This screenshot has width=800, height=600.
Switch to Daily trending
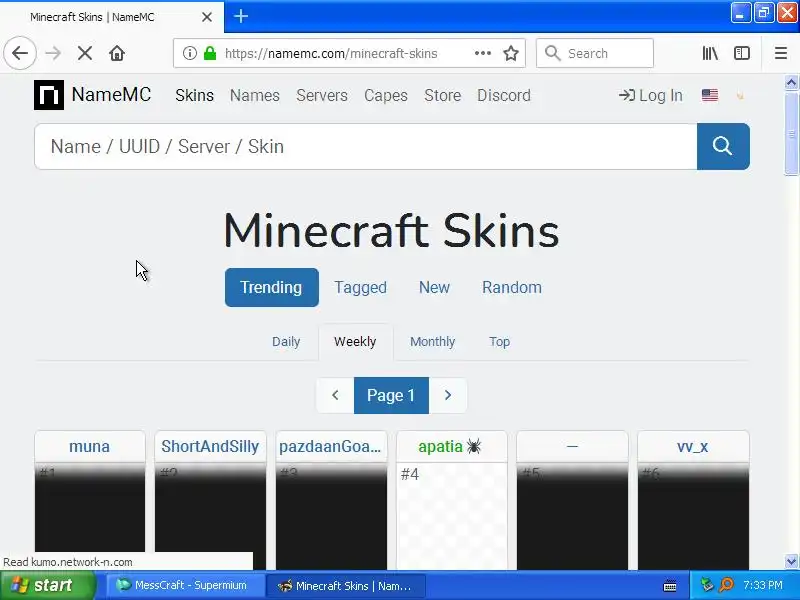[x=286, y=341]
